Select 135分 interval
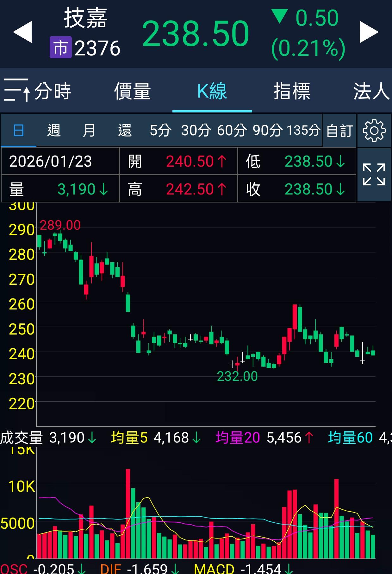392x574 pixels. [303, 131]
